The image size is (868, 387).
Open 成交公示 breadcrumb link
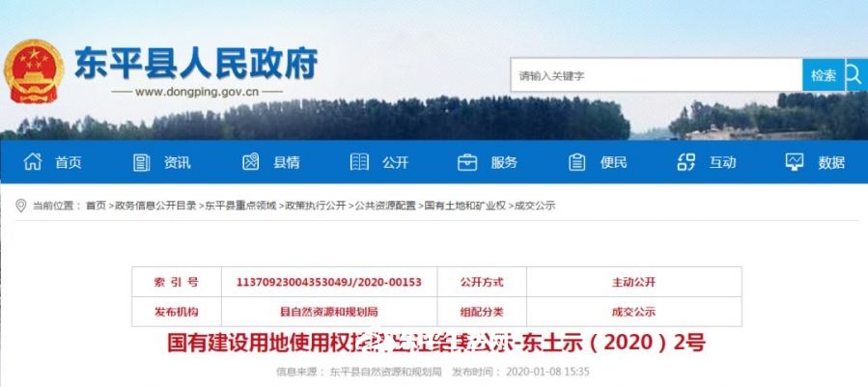pyautogui.click(x=535, y=206)
